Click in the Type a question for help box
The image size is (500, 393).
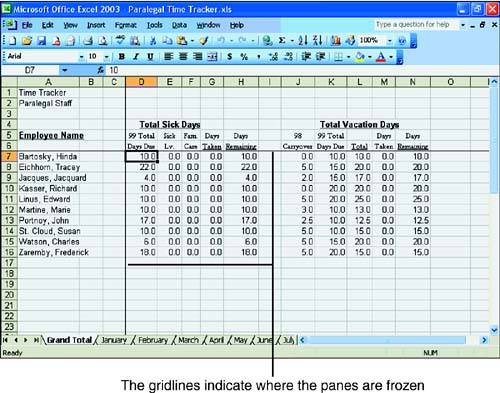pos(417,25)
